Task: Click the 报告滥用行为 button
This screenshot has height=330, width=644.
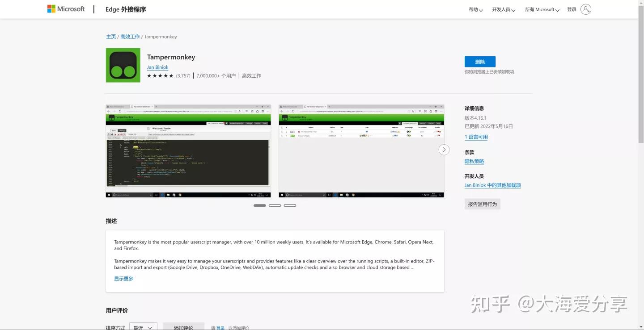Action: pos(483,204)
